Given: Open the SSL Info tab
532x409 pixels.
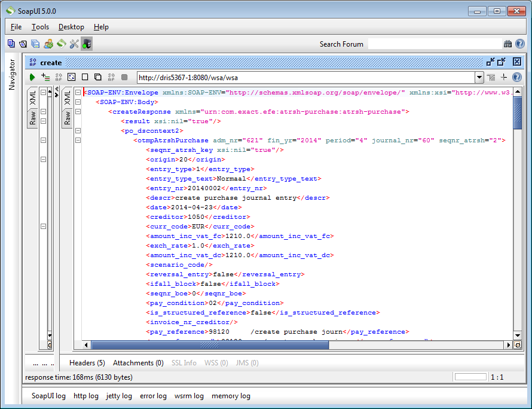Looking at the screenshot, I should pyautogui.click(x=184, y=363).
